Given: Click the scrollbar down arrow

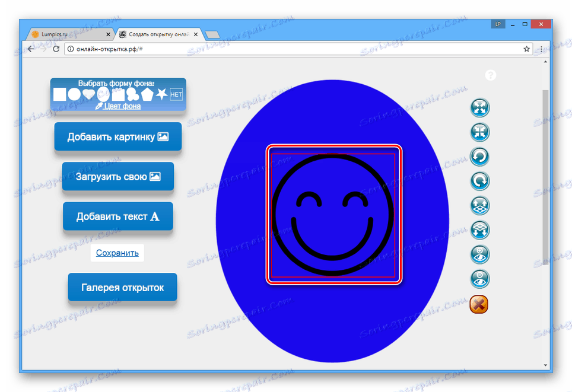Looking at the screenshot, I should 545,365.
